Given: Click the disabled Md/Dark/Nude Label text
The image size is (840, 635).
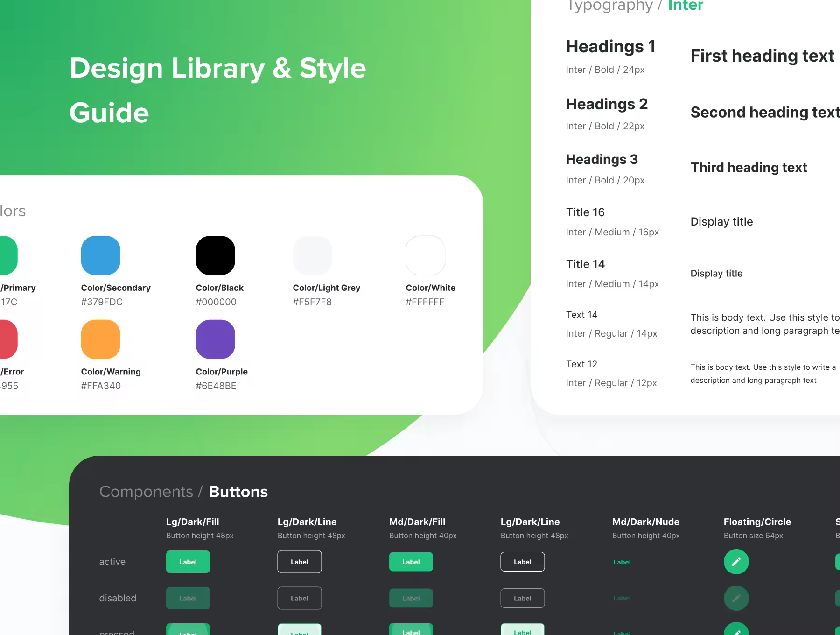Looking at the screenshot, I should tap(622, 598).
